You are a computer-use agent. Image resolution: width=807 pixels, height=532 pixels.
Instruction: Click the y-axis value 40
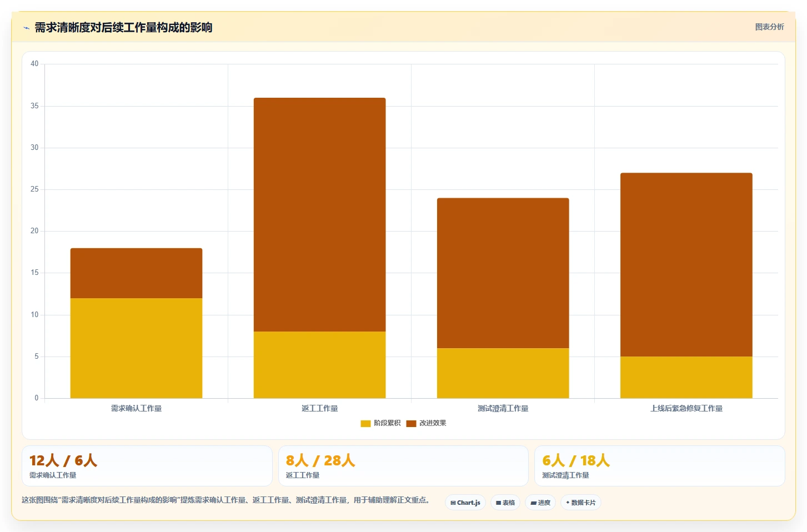[34, 64]
